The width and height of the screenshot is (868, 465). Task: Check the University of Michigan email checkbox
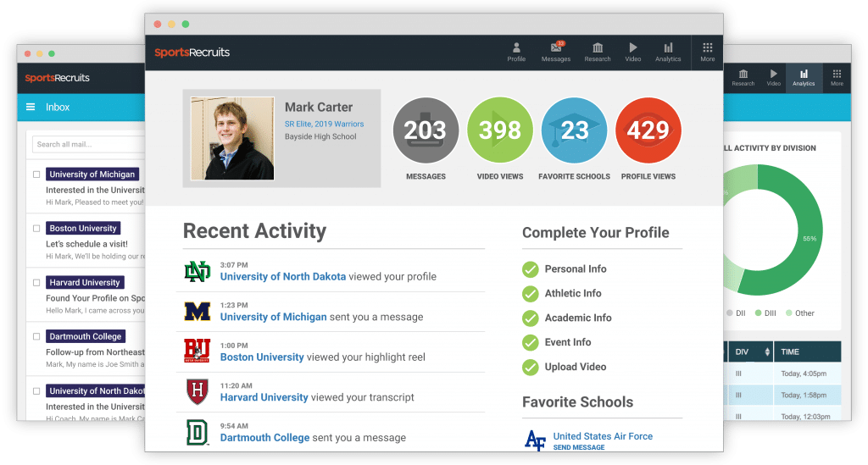36,174
